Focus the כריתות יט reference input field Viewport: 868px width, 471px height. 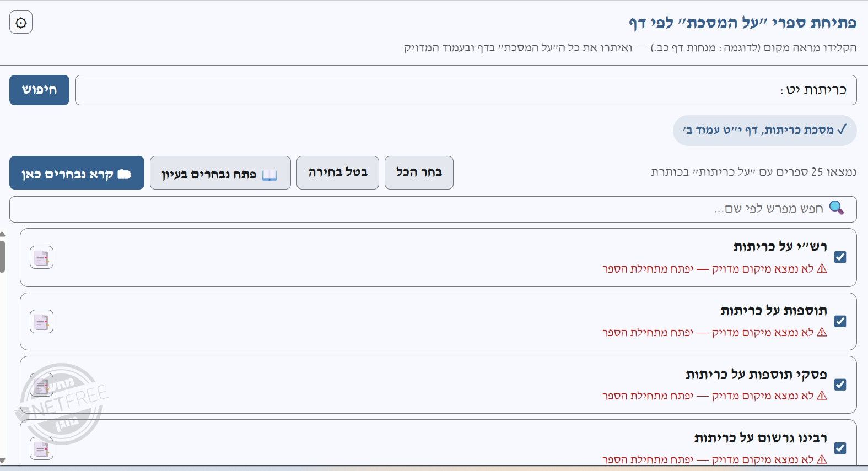coord(466,90)
